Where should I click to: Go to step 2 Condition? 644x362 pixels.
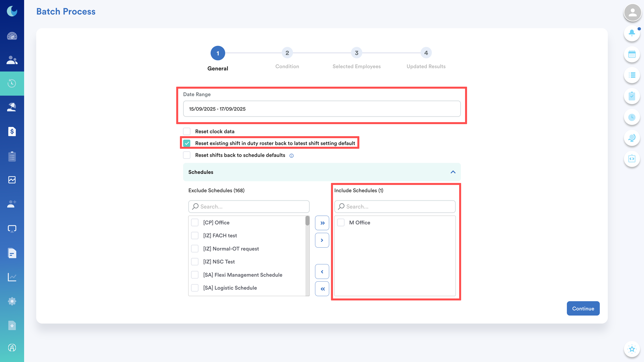click(287, 53)
